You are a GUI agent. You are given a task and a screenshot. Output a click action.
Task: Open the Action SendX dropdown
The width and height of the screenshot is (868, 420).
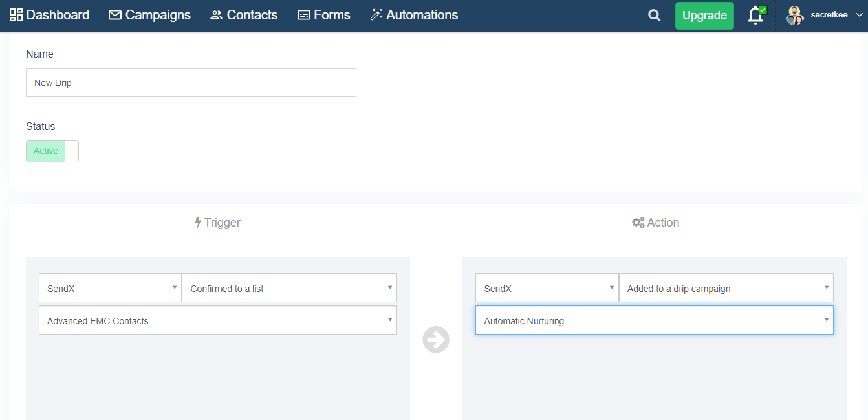(x=547, y=288)
